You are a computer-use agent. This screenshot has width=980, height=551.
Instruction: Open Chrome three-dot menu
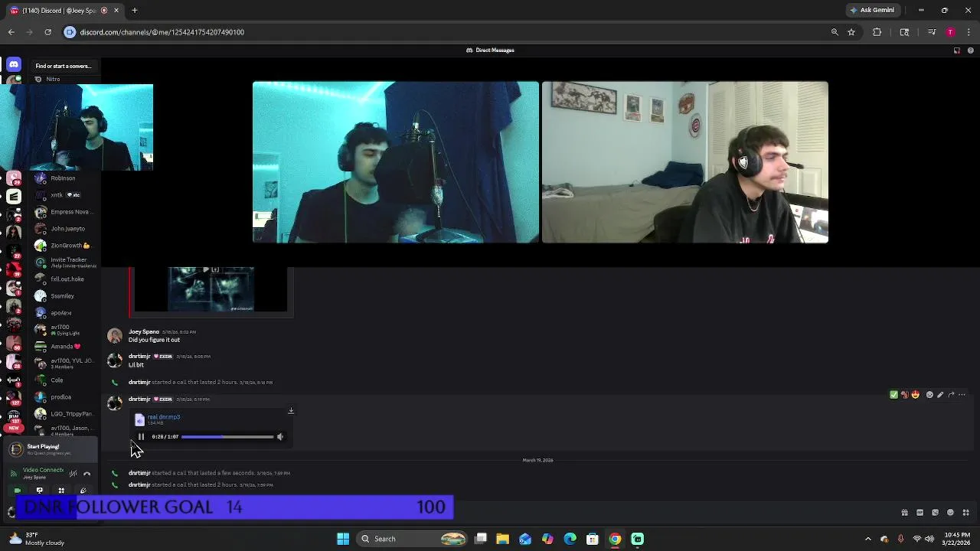(x=969, y=32)
